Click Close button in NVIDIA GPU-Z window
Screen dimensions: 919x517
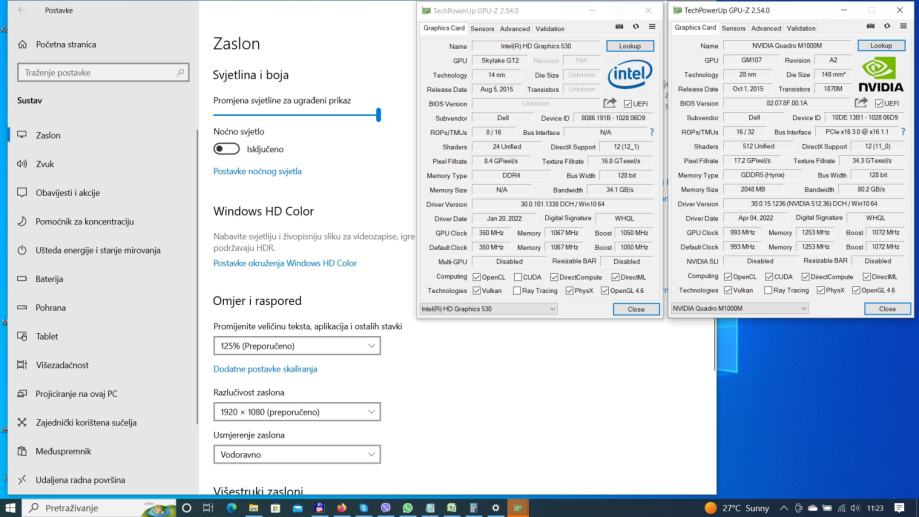[x=887, y=308]
